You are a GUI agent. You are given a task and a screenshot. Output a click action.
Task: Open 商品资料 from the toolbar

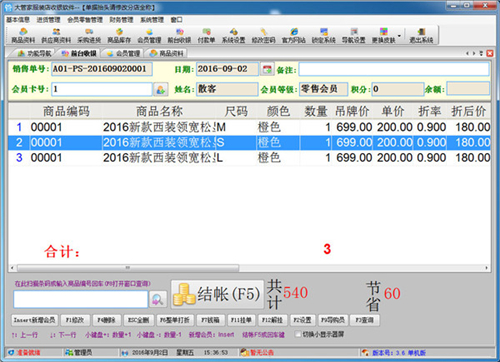[23, 36]
